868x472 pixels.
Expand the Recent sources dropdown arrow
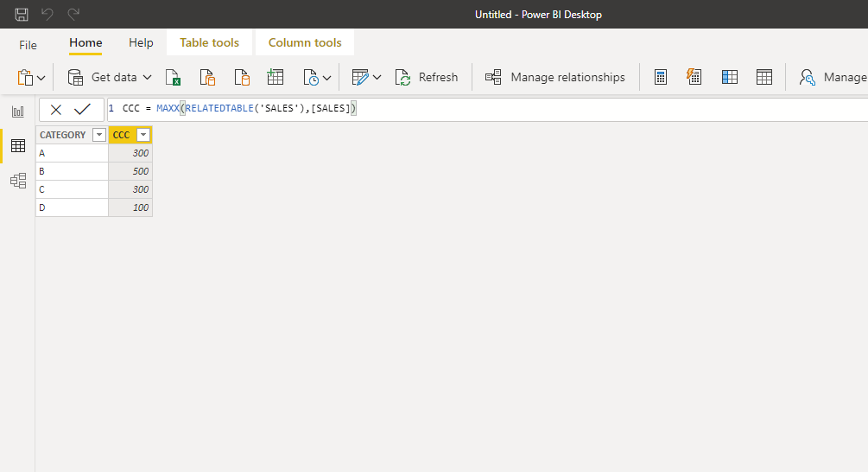327,78
